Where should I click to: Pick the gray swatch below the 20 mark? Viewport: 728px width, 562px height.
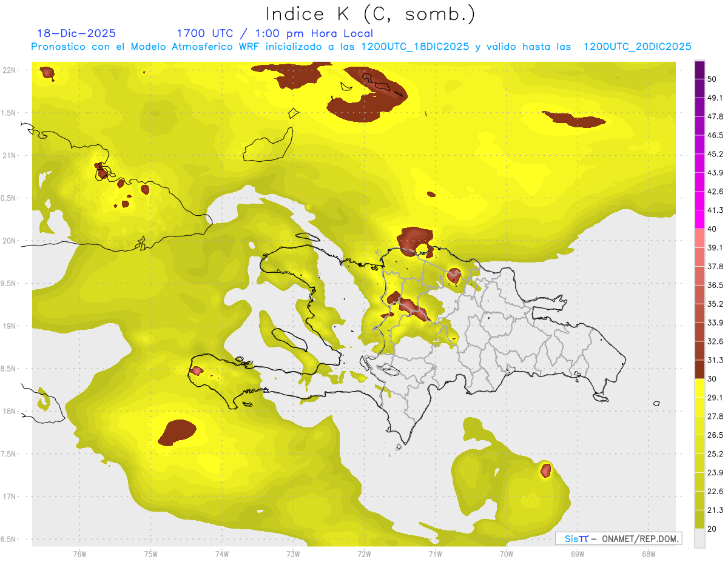click(x=699, y=538)
